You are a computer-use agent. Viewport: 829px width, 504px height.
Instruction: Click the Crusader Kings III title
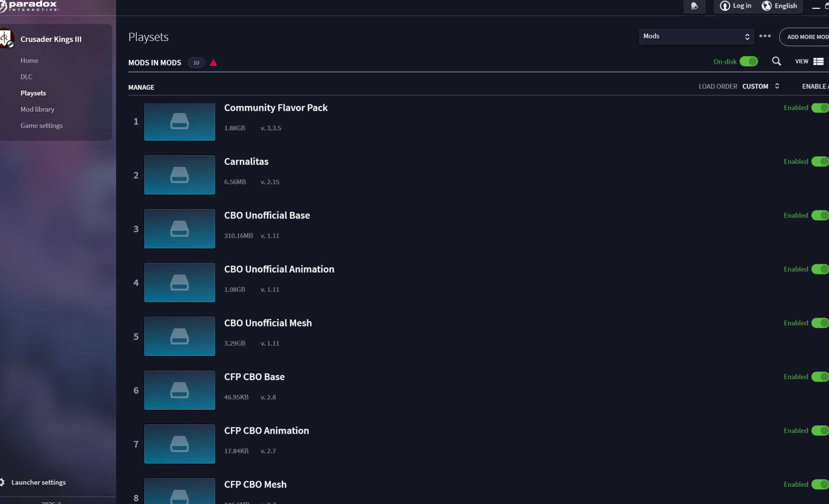51,39
